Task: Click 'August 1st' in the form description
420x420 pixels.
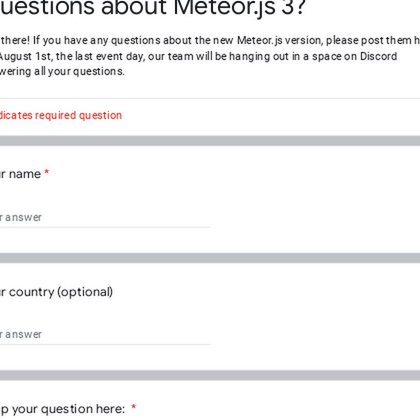Action: pos(26,56)
